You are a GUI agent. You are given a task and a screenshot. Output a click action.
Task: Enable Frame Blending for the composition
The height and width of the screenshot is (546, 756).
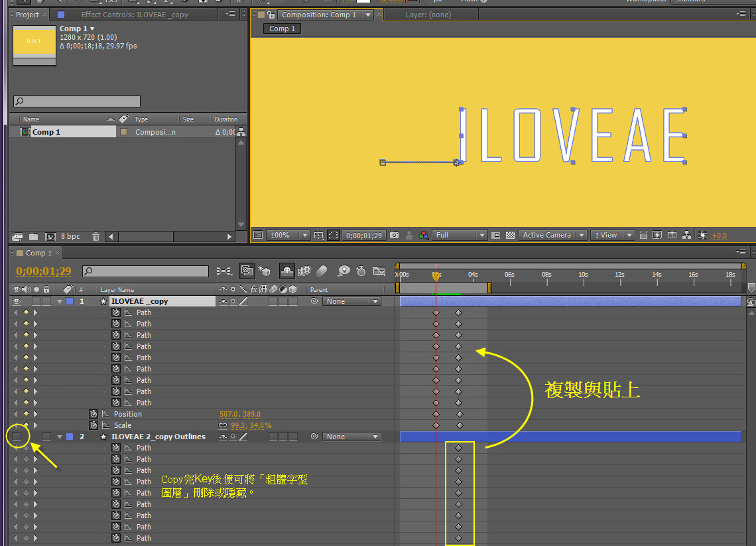(304, 271)
